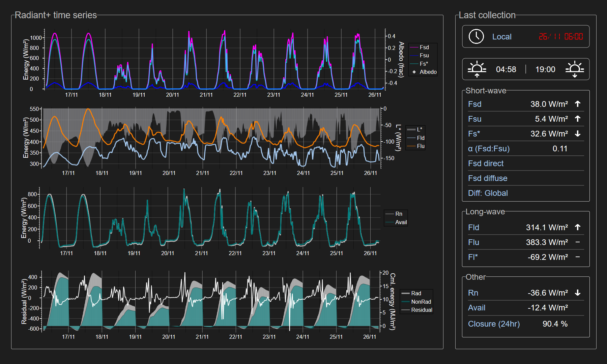Click the Fsd direct label
The height and width of the screenshot is (364, 607).
point(486,163)
